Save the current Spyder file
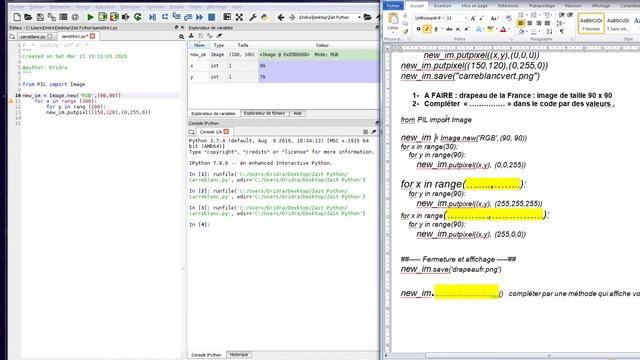The image size is (640, 360). click(40, 17)
